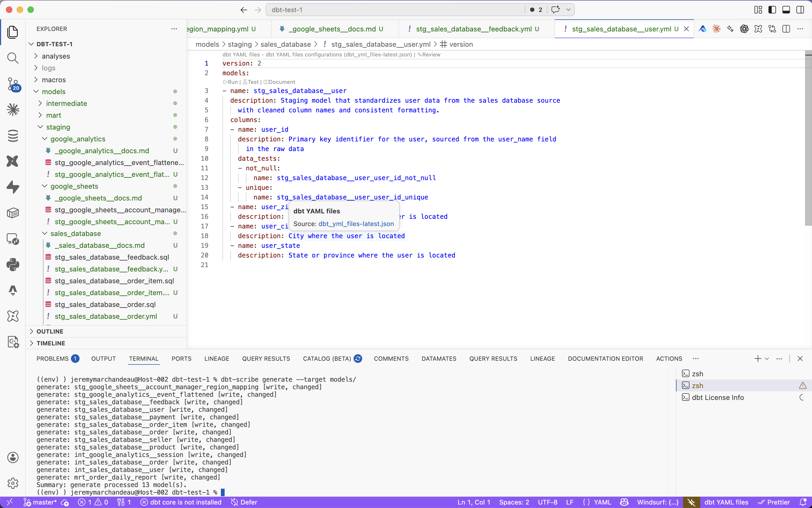Image resolution: width=812 pixels, height=508 pixels.
Task: Go back using the title bar arrow
Action: point(244,10)
